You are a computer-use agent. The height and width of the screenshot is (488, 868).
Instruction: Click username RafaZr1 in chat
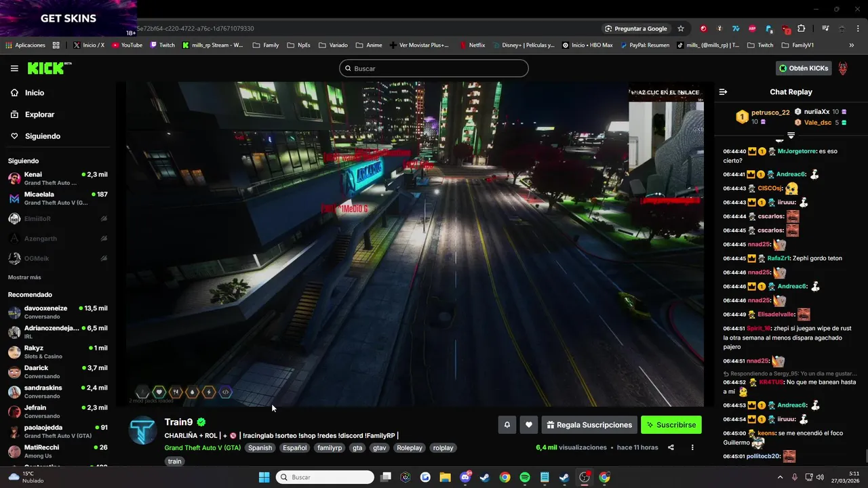778,258
